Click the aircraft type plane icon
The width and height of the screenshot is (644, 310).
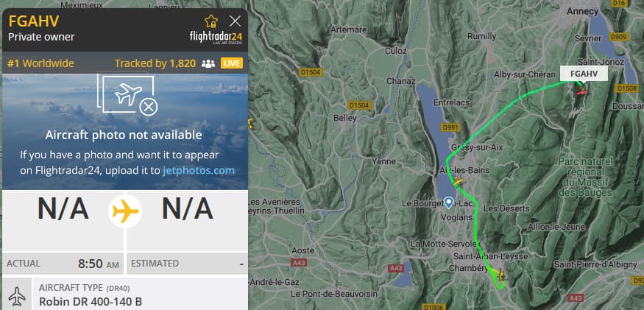(x=17, y=295)
